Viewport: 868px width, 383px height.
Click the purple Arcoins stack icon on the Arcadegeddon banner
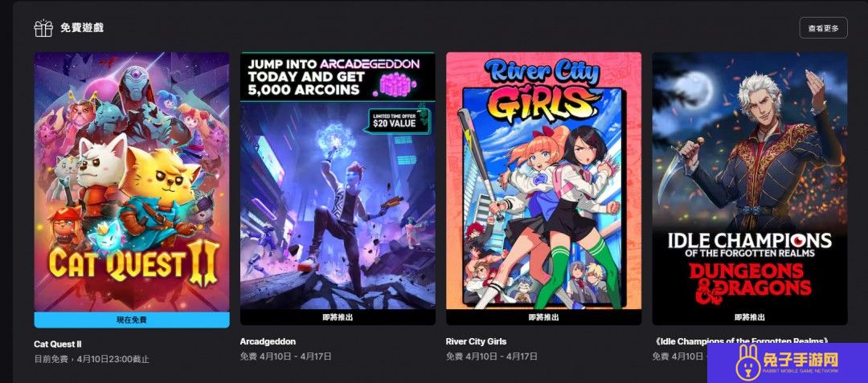coord(398,85)
